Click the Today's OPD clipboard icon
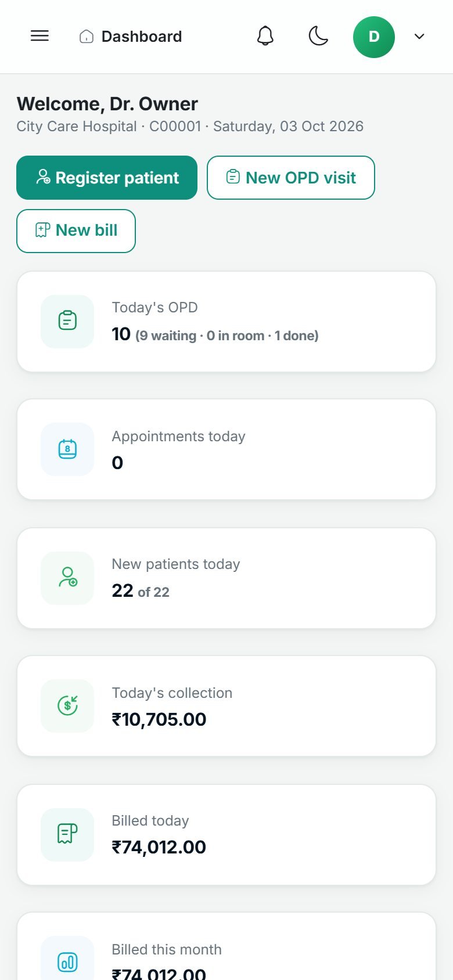 (67, 321)
